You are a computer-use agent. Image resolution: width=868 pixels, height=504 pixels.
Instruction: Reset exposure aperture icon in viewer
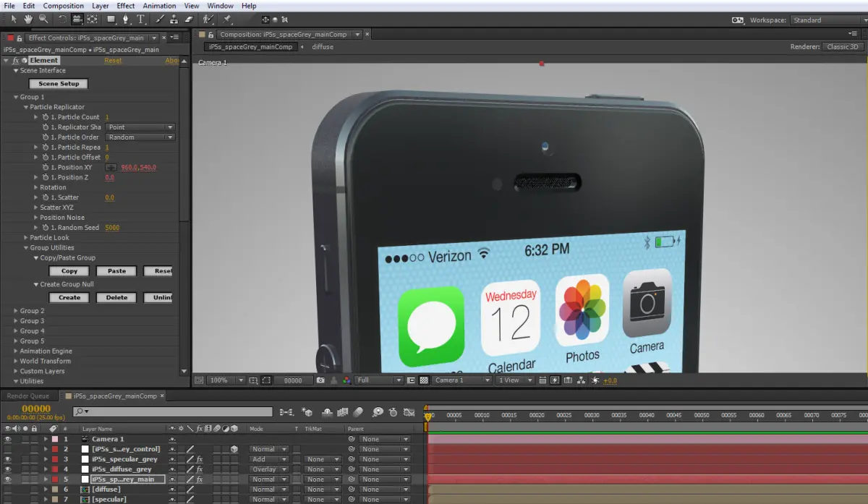coord(595,380)
